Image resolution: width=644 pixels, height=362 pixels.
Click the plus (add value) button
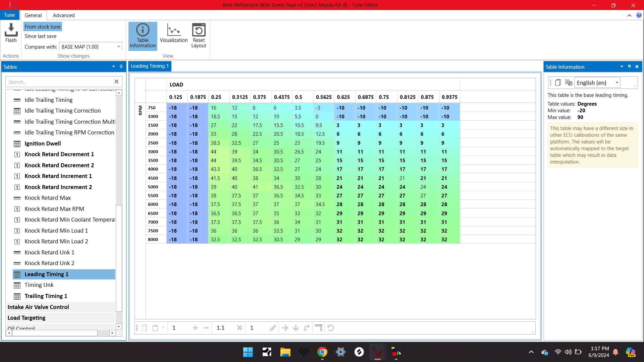coord(195,328)
